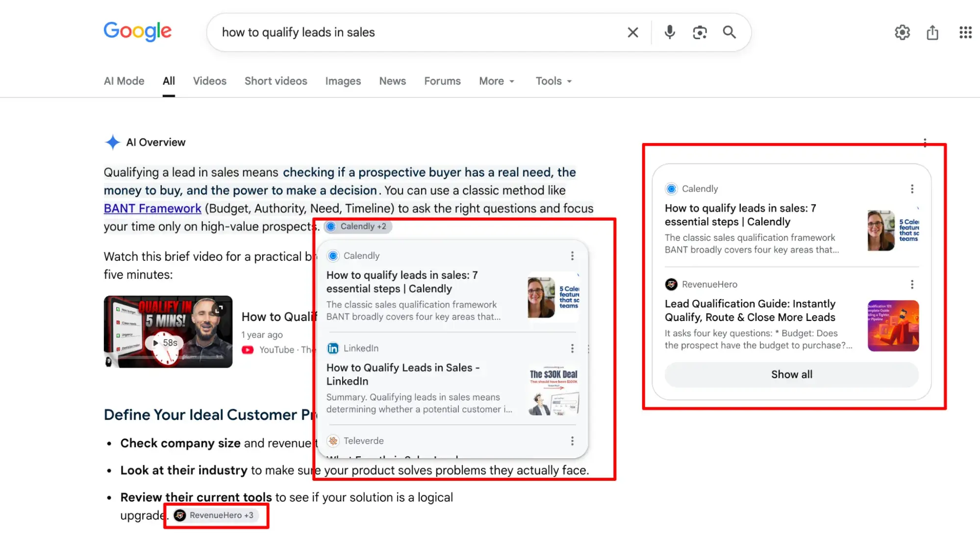Click the video's '1 year ago' text
The width and height of the screenshot is (980, 544).
(x=262, y=335)
